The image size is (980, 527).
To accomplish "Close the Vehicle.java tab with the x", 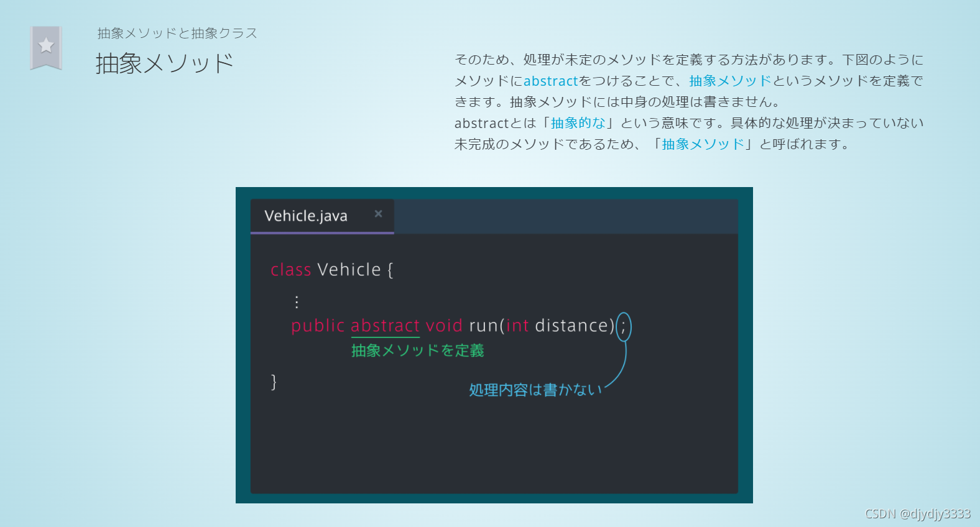I will click(x=378, y=214).
